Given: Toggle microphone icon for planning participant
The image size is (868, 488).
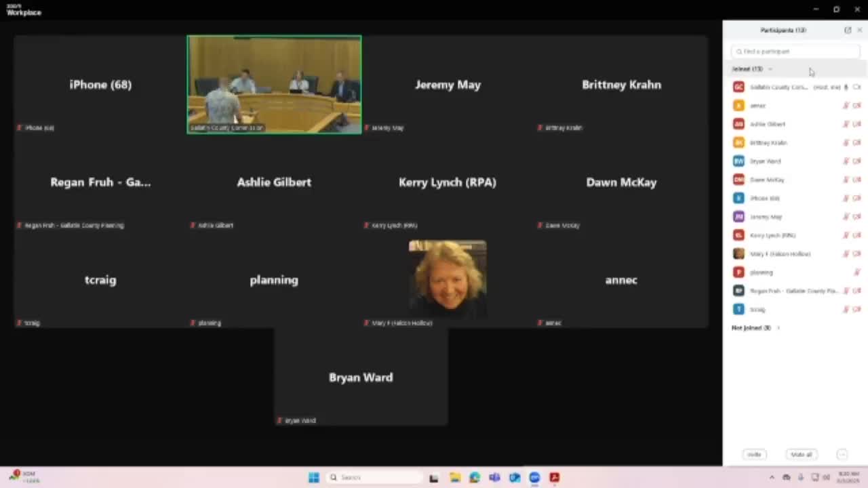Looking at the screenshot, I should (856, 272).
